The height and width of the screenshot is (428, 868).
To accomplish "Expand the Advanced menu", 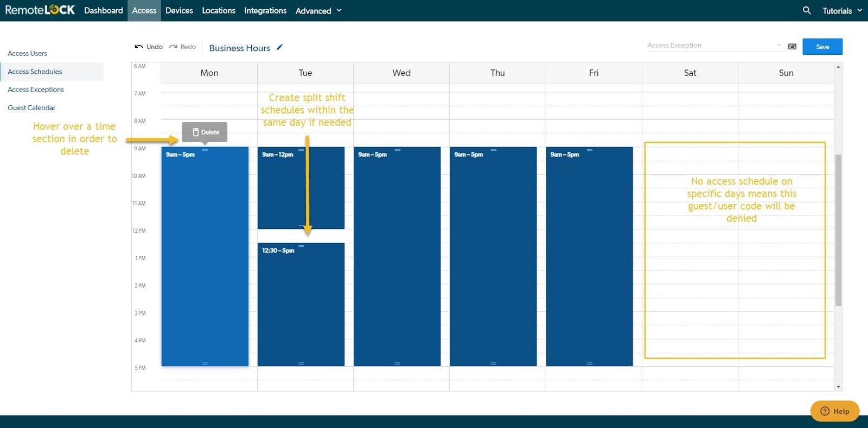I will coord(318,11).
